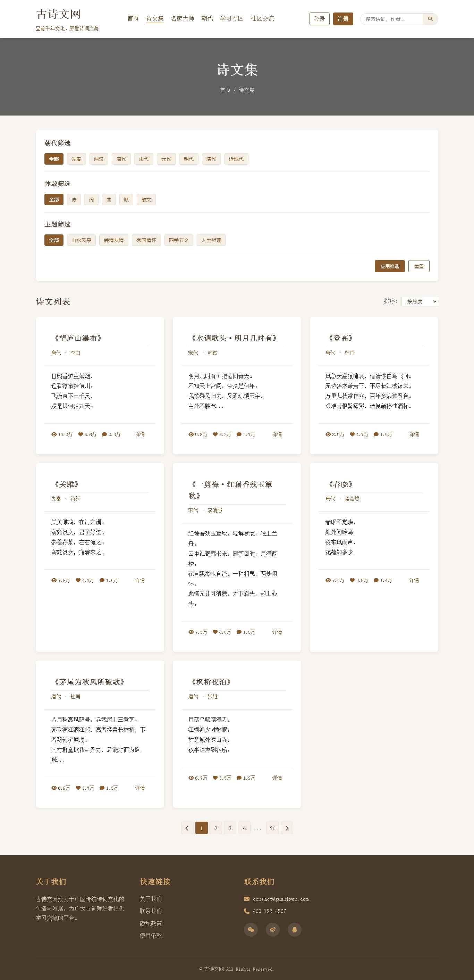Viewport: 474px width, 980px height.
Task: Click the eye views icon on 《春晓》 card
Action: click(x=328, y=580)
